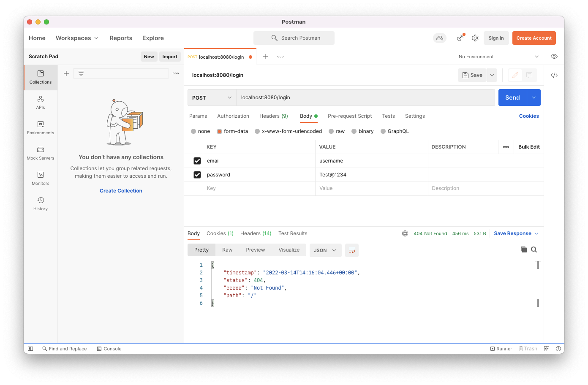Image resolution: width=588 pixels, height=385 pixels.
Task: Switch response view to Preview
Action: pos(256,250)
